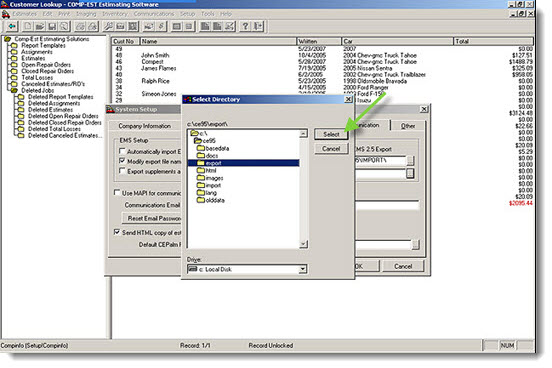Select Deleted Jobs in the left tree

click(x=37, y=91)
